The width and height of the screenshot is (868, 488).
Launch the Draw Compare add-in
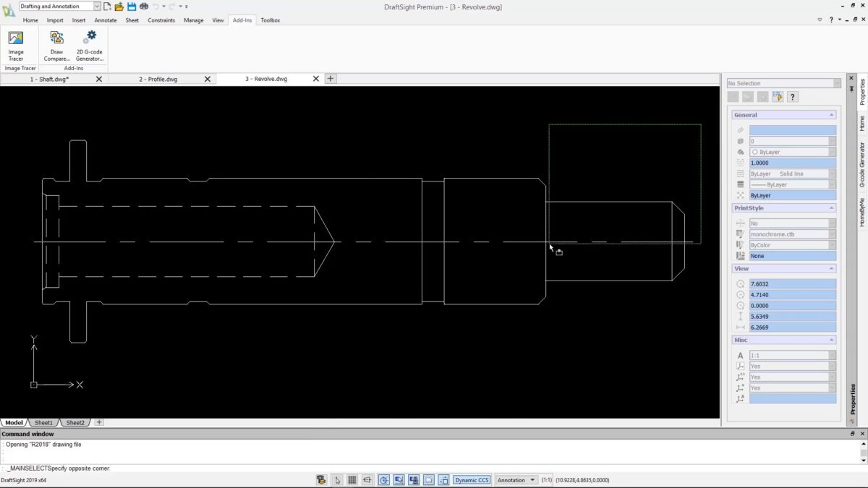tap(56, 45)
